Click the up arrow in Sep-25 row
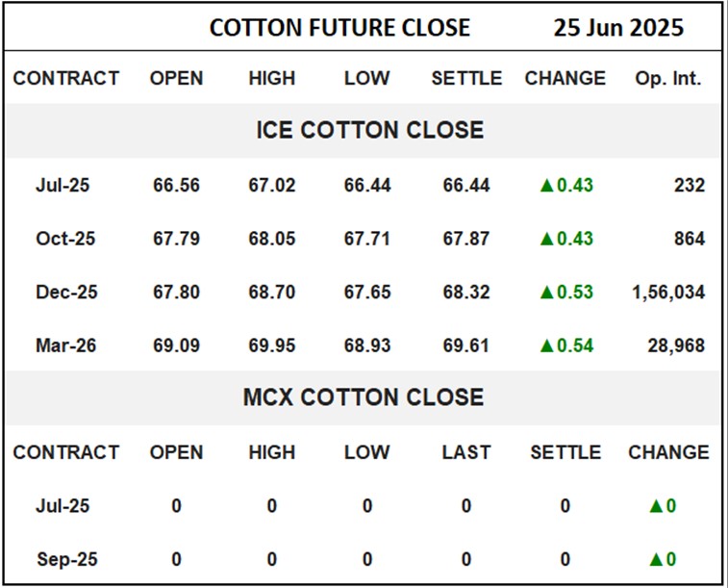Viewport: 728px width, 588px height. click(x=657, y=559)
